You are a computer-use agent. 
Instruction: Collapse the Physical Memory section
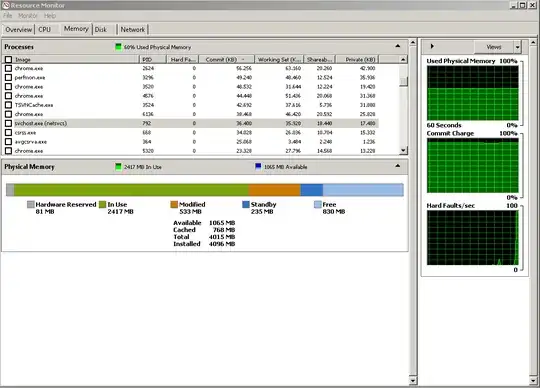pyautogui.click(x=398, y=166)
